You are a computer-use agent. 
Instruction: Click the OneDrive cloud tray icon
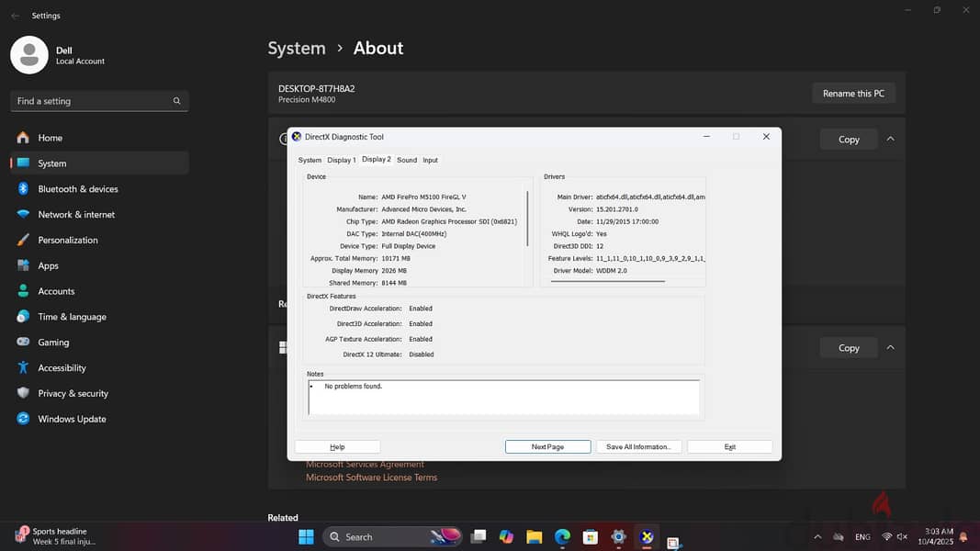coord(839,536)
